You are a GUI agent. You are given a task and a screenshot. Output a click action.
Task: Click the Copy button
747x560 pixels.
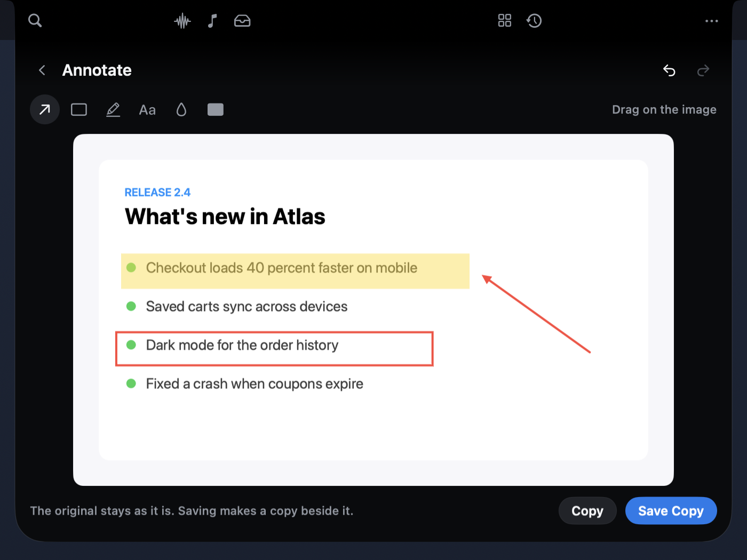coord(587,511)
